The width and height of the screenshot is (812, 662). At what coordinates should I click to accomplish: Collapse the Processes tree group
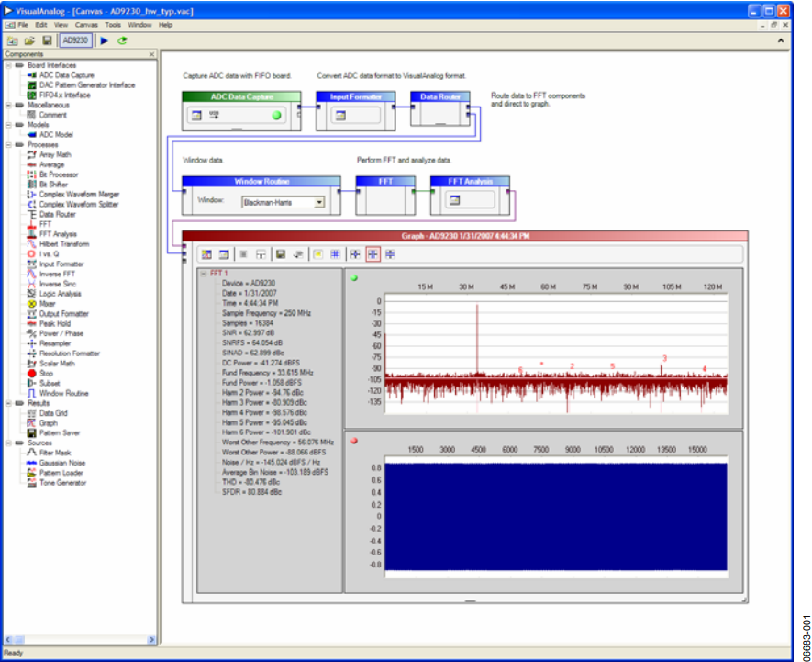click(8, 145)
